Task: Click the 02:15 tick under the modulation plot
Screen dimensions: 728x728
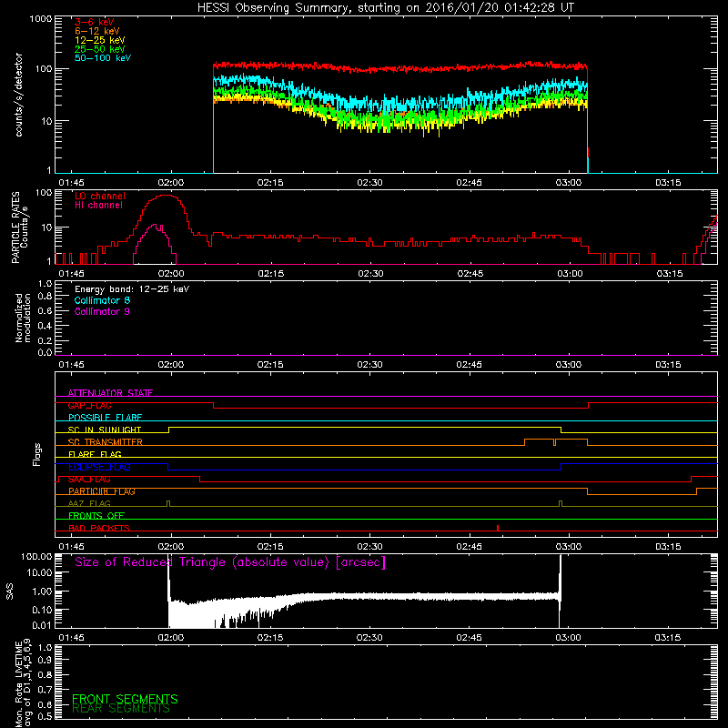Action: pos(270,365)
